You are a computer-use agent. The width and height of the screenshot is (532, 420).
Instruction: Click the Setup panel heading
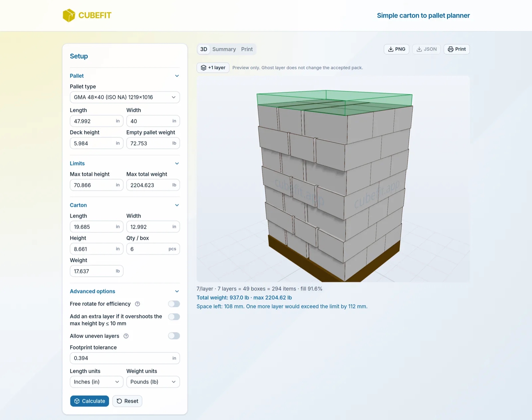tap(79, 56)
